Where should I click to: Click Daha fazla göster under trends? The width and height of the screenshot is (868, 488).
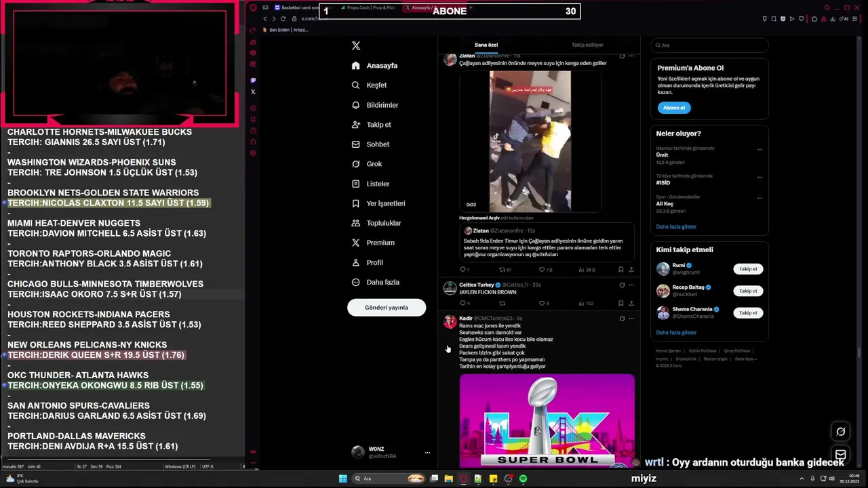(676, 226)
